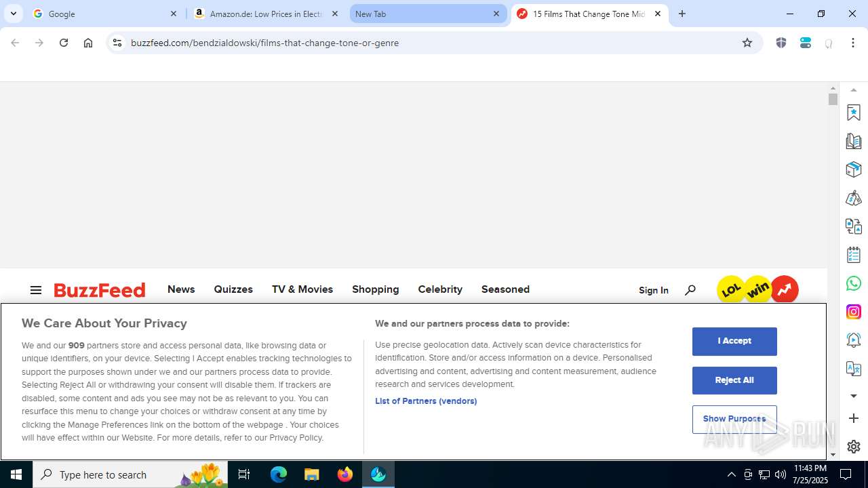
Task: Click the page scrollbar up arrow
Action: [x=833, y=88]
